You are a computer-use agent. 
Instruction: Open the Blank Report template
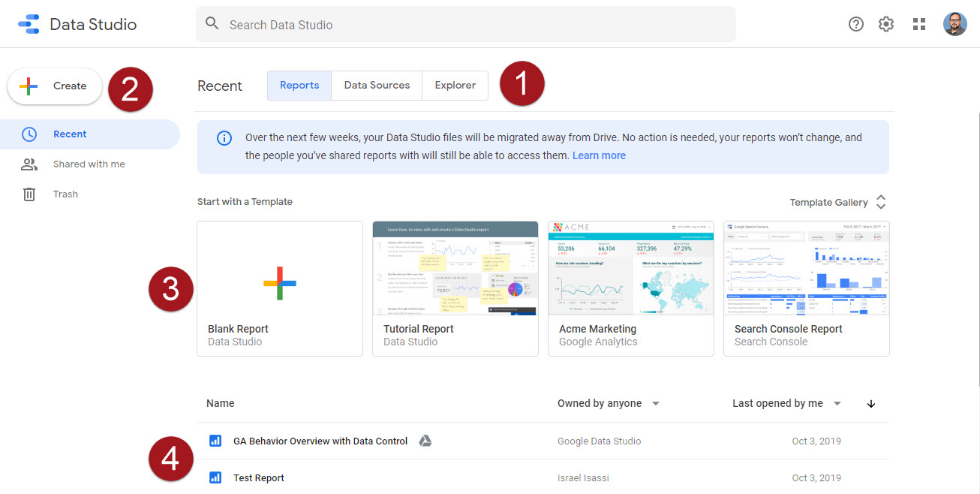click(280, 288)
